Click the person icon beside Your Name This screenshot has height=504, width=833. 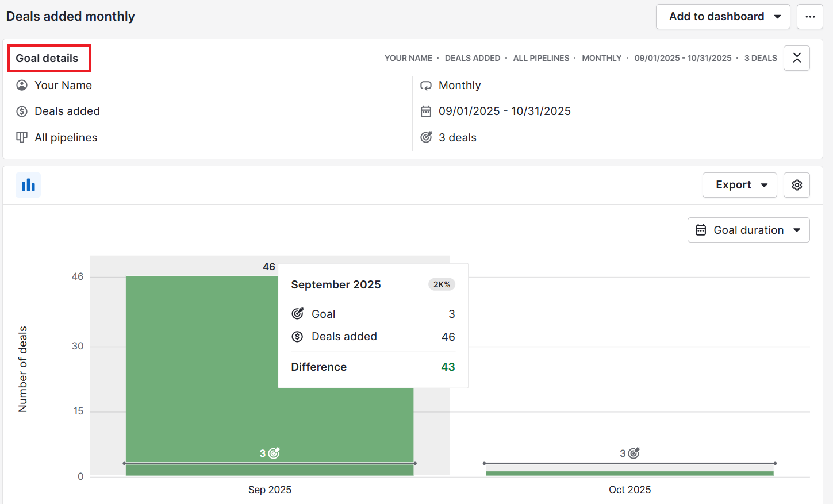point(22,86)
